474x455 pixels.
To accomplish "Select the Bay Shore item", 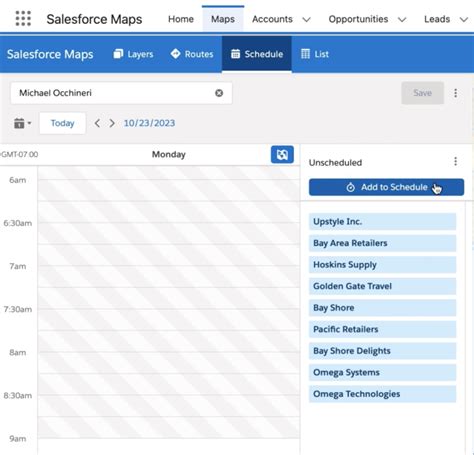I will click(x=382, y=308).
